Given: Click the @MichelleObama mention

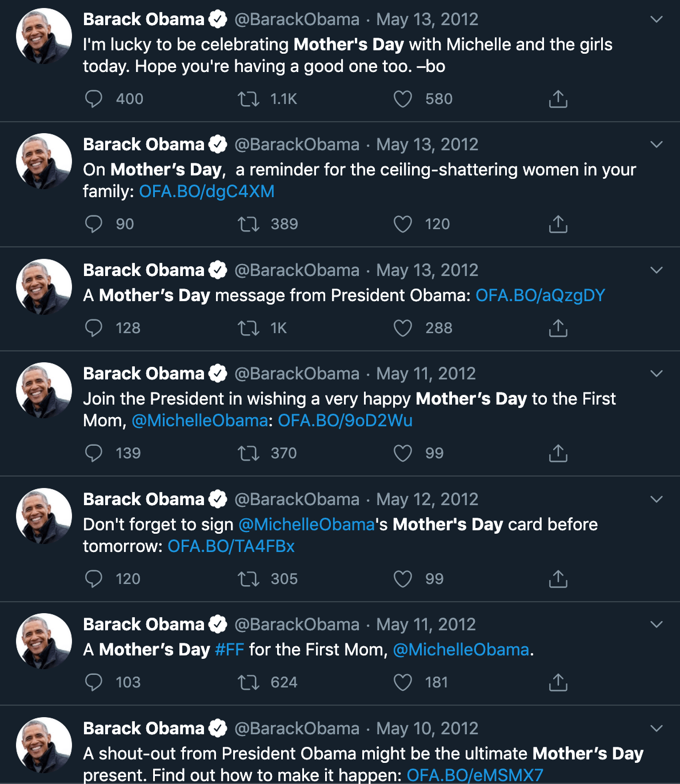Looking at the screenshot, I should pos(201,421).
